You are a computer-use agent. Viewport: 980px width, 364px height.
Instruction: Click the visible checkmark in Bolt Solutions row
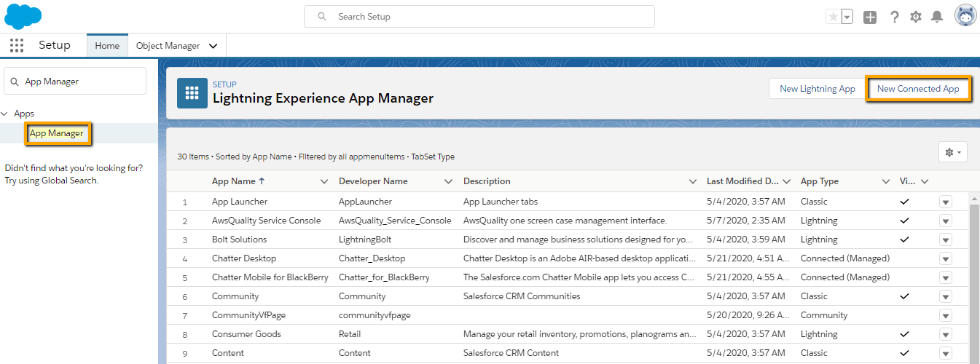(905, 240)
